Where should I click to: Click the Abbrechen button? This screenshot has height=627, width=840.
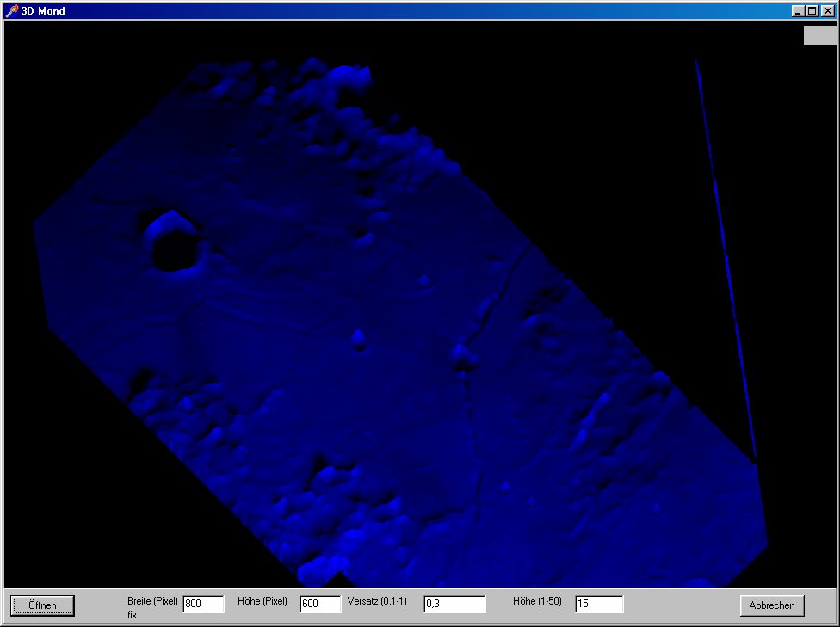(772, 605)
